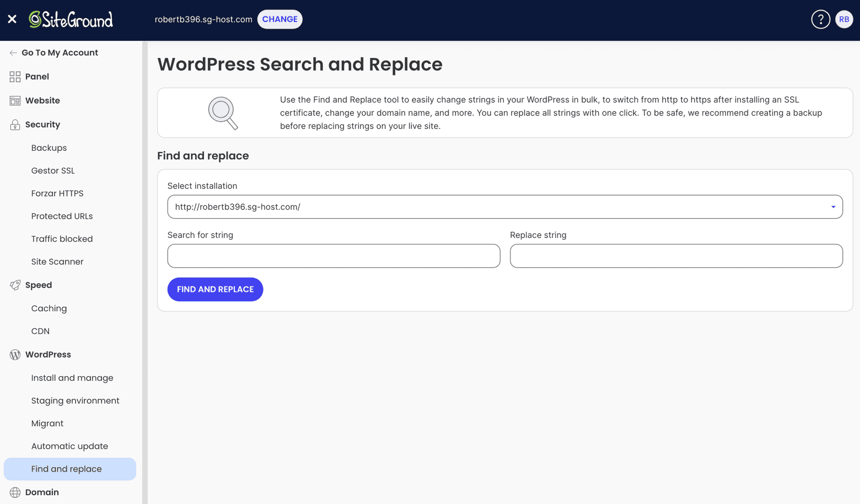This screenshot has height=504, width=860.
Task: Open Traffic blocked page
Action: 62,239
